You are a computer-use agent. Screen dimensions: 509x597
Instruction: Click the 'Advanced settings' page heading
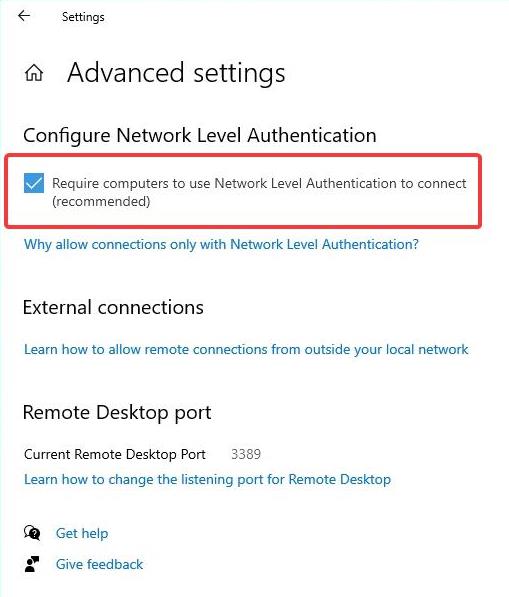click(x=176, y=72)
